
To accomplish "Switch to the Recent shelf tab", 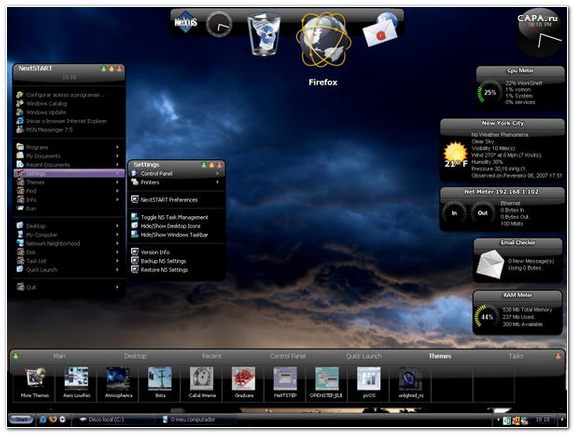I will (212, 356).
